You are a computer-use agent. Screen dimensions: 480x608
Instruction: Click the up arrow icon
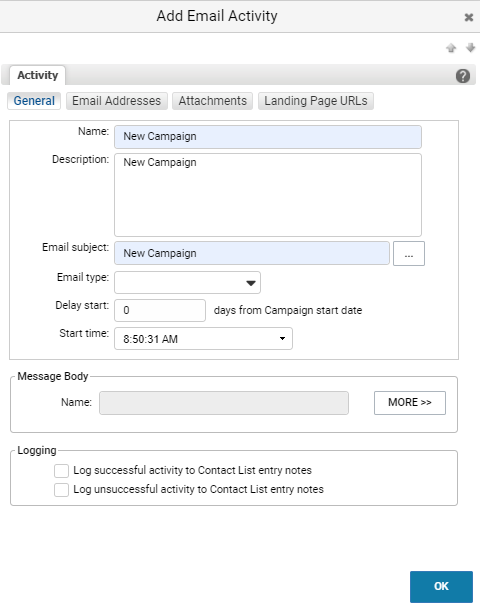pos(451,48)
